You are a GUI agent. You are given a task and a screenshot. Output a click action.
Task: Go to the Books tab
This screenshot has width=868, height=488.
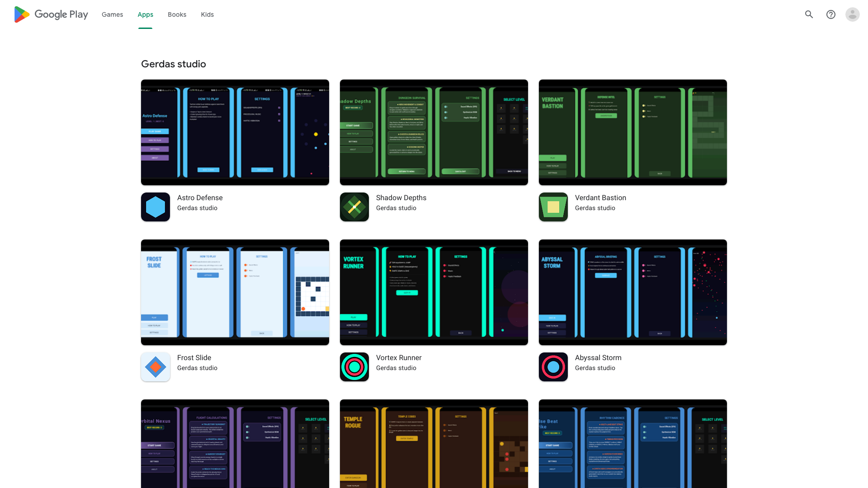(x=177, y=14)
